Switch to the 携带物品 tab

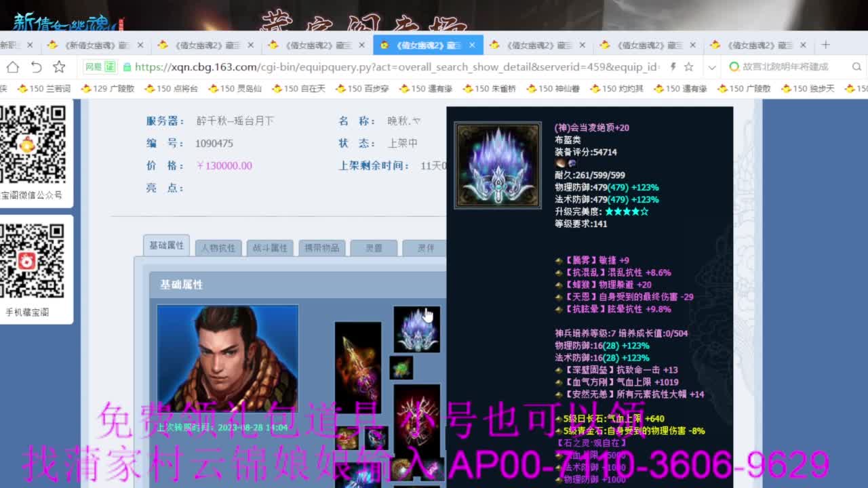click(x=322, y=247)
